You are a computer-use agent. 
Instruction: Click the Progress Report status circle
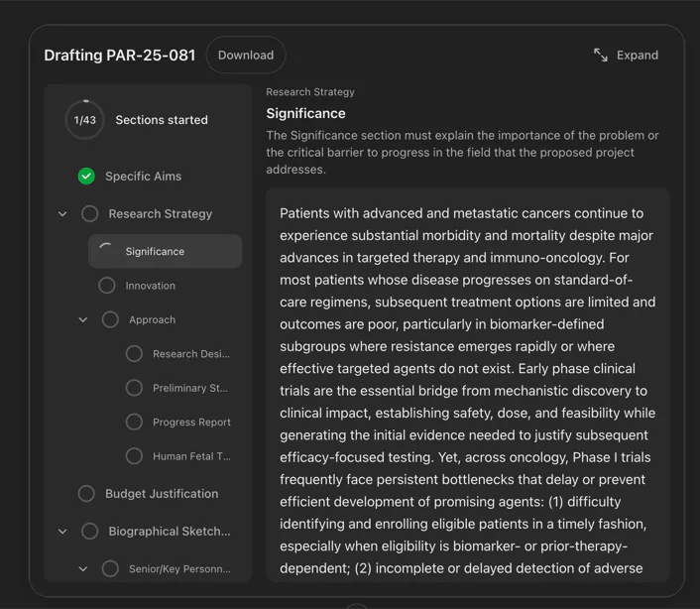(x=134, y=422)
